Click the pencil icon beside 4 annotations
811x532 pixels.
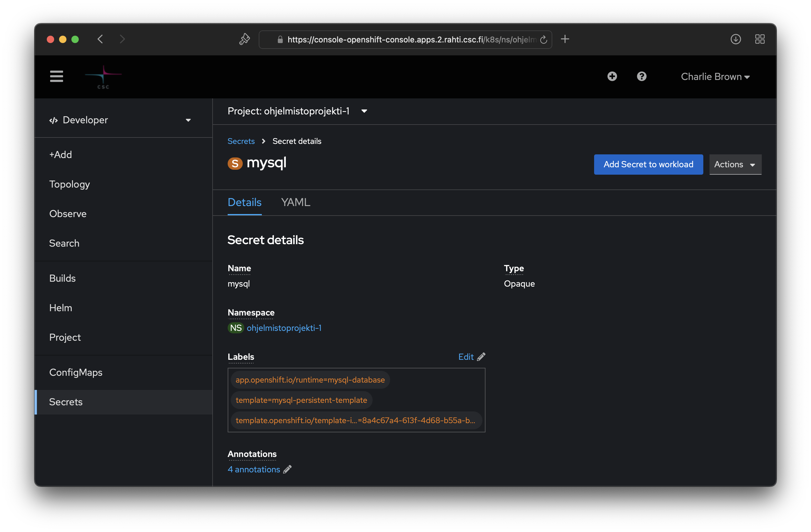287,469
